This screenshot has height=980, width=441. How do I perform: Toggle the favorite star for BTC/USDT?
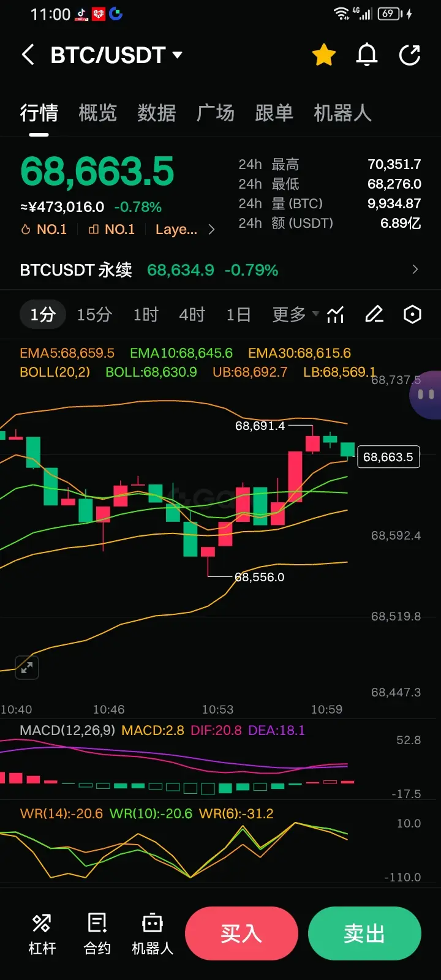click(324, 55)
